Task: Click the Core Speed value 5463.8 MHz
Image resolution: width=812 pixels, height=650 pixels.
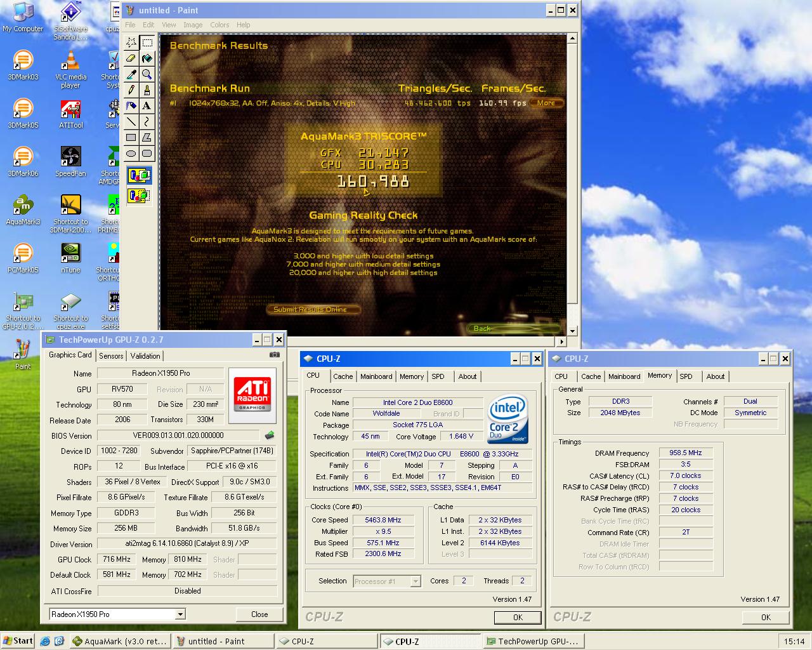Action: (x=383, y=520)
